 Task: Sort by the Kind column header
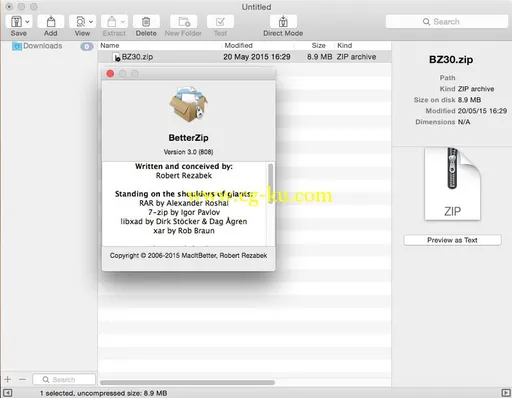click(x=344, y=45)
